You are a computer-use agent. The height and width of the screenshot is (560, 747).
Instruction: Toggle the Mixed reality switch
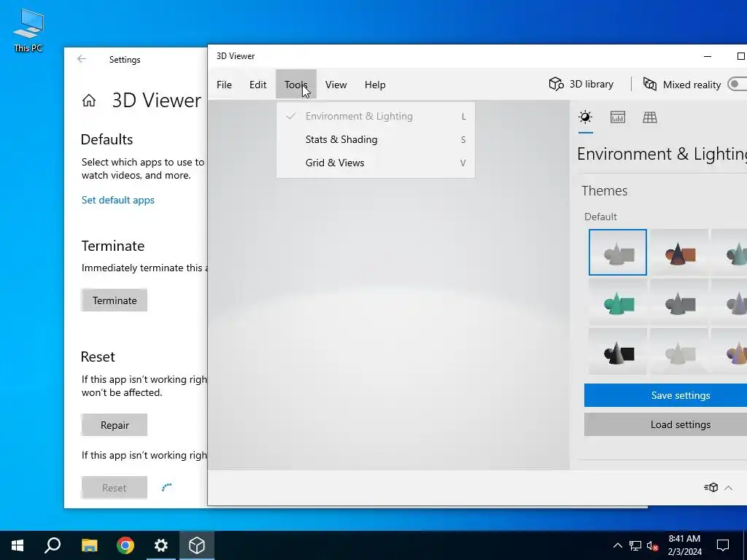[x=738, y=85]
